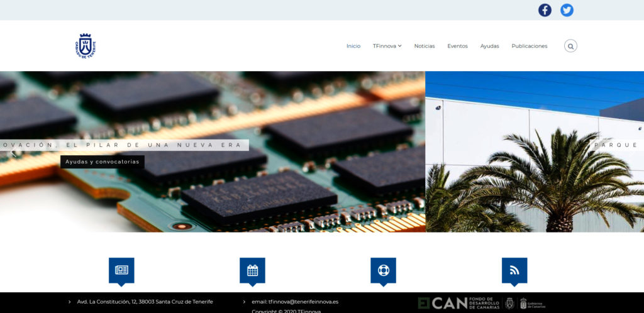Expand the TFinnova dropdown menu
Viewport: 644px width, 313px height.
(x=387, y=46)
